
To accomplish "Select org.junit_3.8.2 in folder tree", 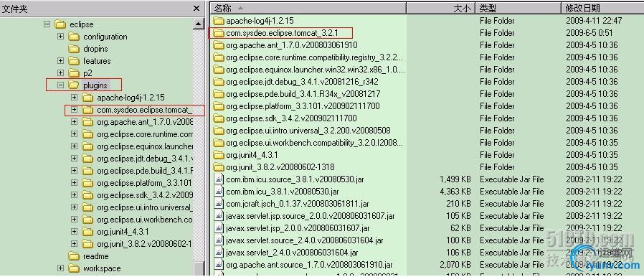I will coord(145,244).
